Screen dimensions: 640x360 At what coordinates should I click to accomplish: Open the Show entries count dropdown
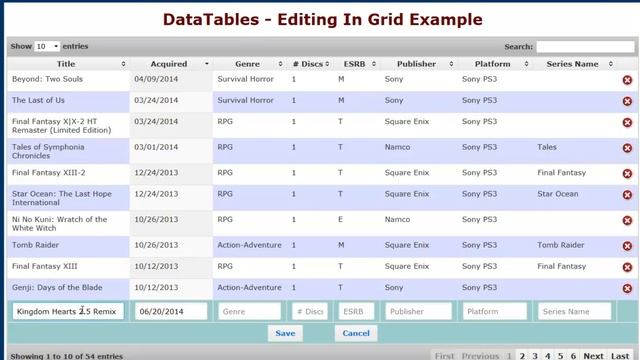[x=47, y=46]
